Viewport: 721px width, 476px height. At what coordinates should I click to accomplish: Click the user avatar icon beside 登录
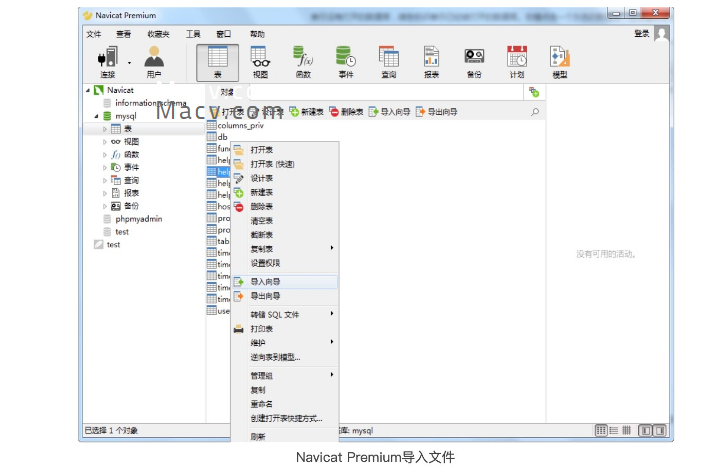[x=662, y=34]
